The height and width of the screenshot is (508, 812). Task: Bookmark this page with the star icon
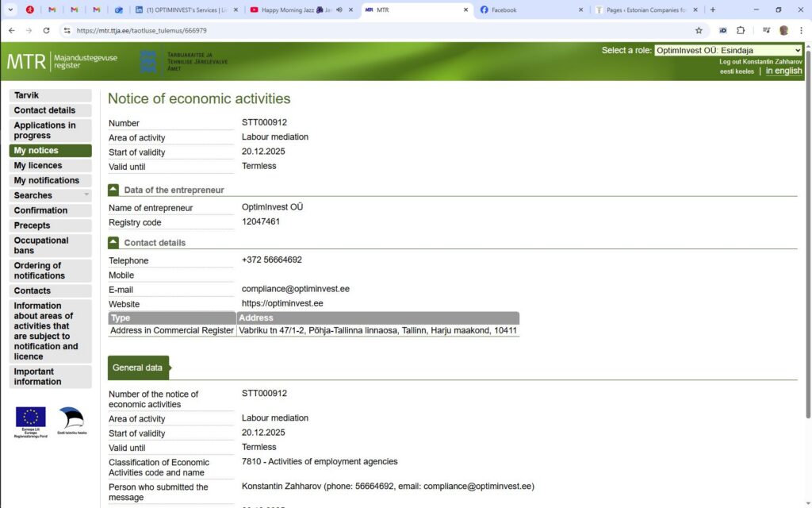coord(699,30)
